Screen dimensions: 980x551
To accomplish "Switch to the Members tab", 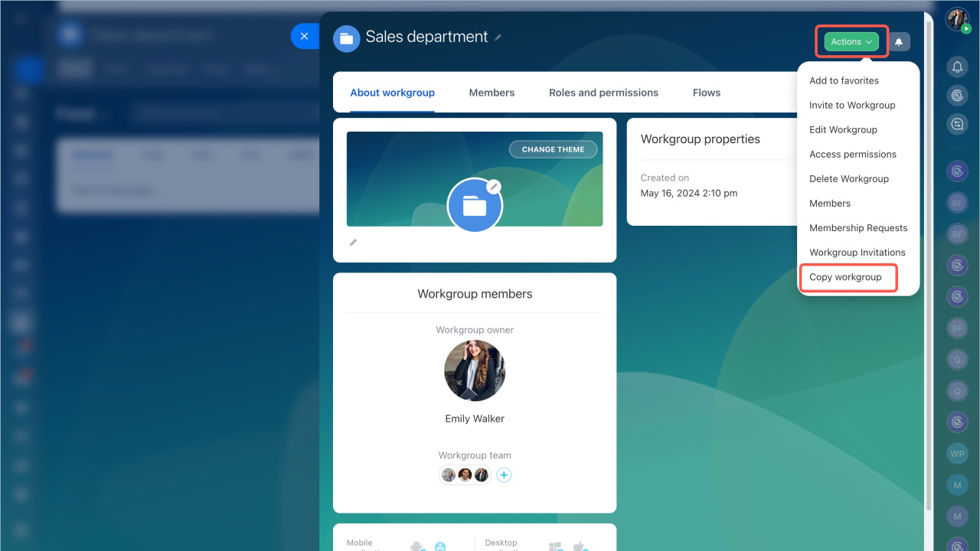I will point(492,93).
